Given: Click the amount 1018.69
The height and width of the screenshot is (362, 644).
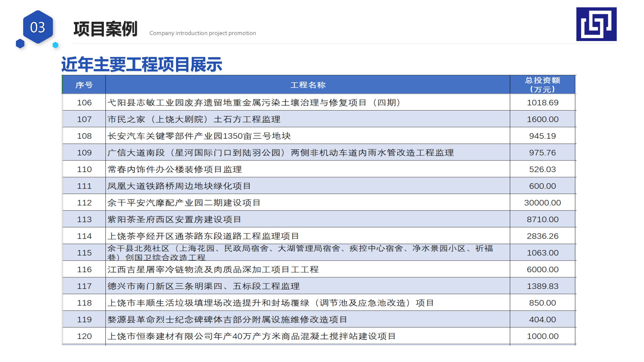Looking at the screenshot, I should click(x=543, y=102).
